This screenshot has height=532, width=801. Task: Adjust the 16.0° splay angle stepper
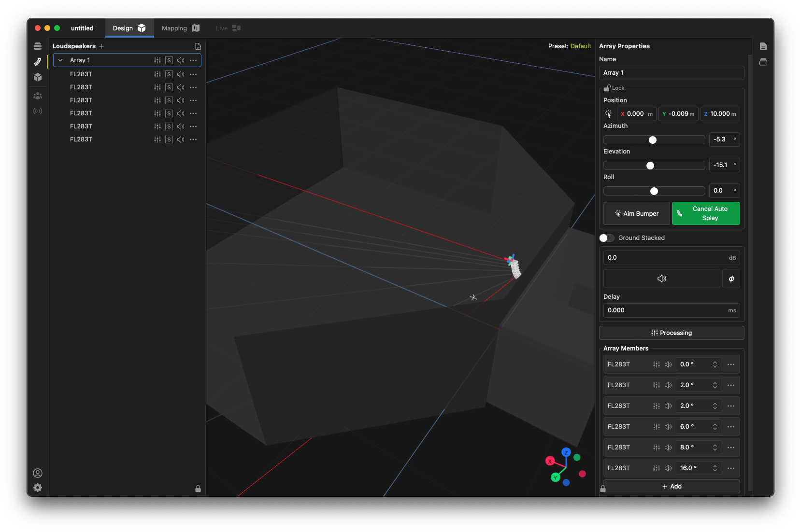(x=715, y=468)
